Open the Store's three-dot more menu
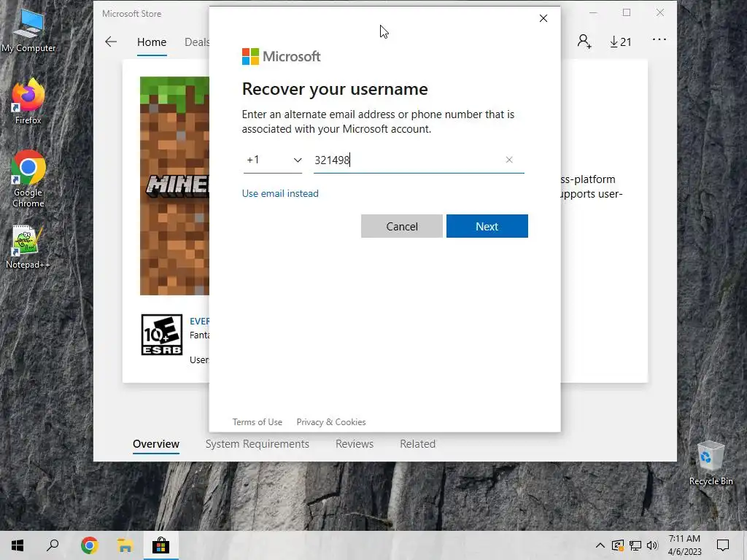Viewport: 747px width, 560px height. pos(659,39)
